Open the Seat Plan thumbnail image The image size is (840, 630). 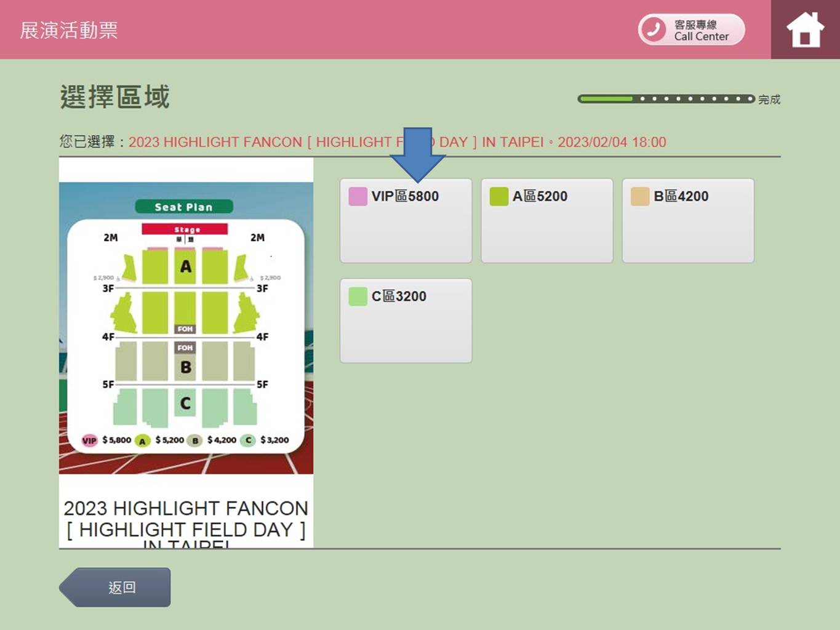(186, 328)
